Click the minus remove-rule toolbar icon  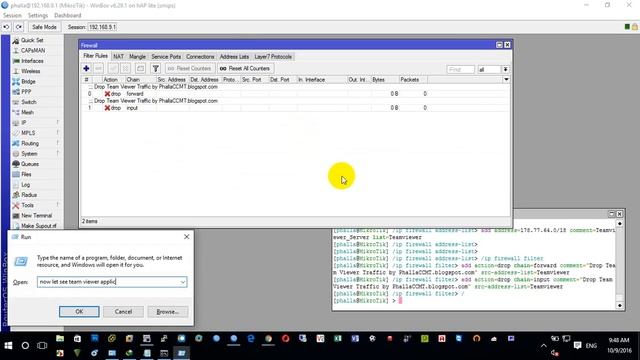[x=99, y=69]
